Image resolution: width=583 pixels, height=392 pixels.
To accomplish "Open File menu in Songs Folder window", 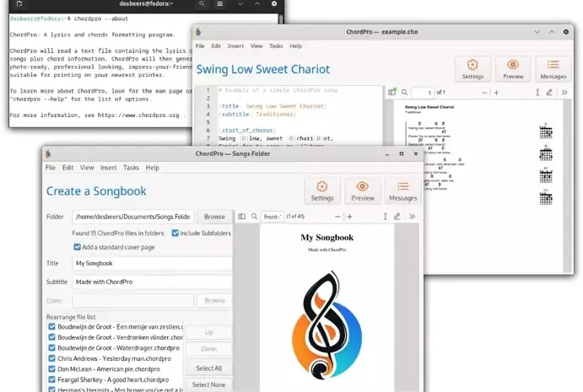I will tap(50, 168).
